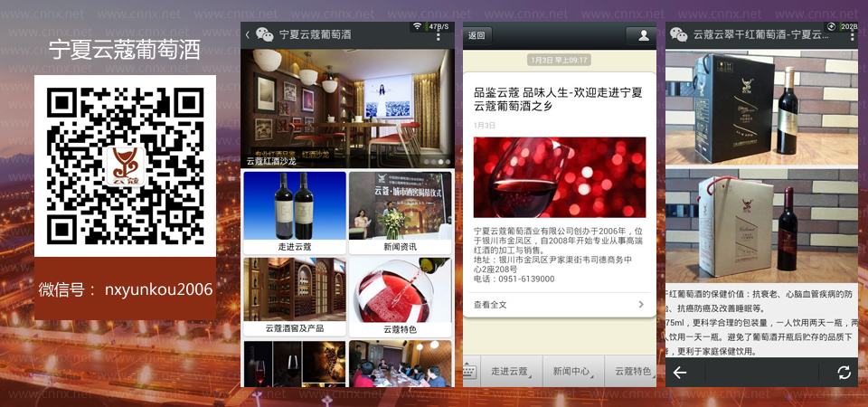Viewport: 868px width, 407px height.
Task: Click the white gift box wine photo
Action: (761, 225)
